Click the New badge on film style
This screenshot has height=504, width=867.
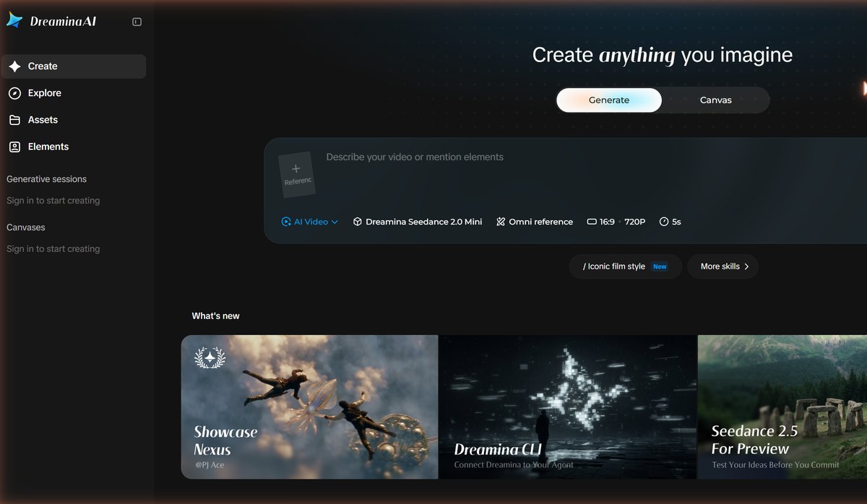pos(660,266)
